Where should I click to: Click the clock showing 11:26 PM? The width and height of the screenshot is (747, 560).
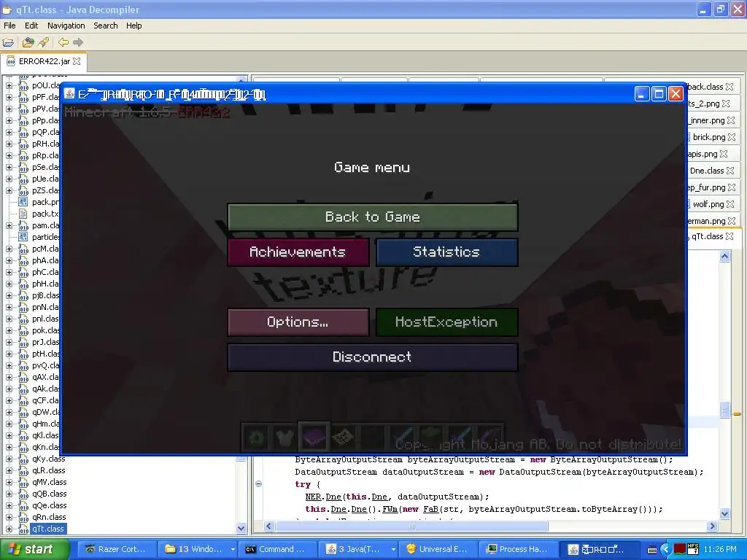click(720, 550)
